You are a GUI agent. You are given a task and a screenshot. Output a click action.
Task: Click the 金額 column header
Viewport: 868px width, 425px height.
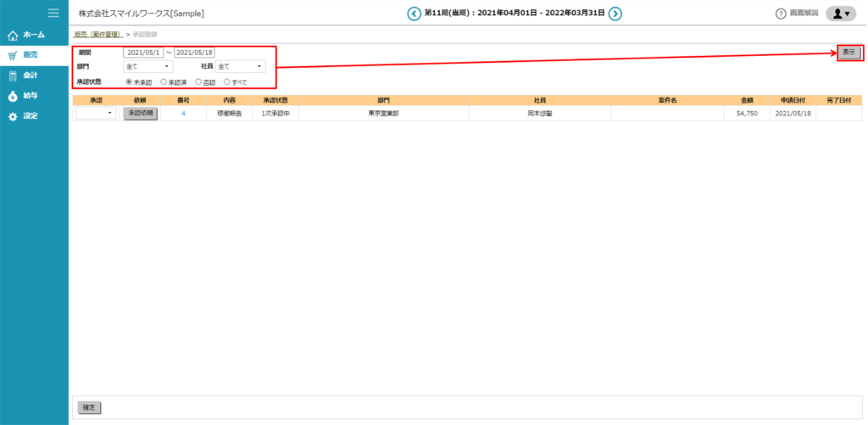coord(747,100)
